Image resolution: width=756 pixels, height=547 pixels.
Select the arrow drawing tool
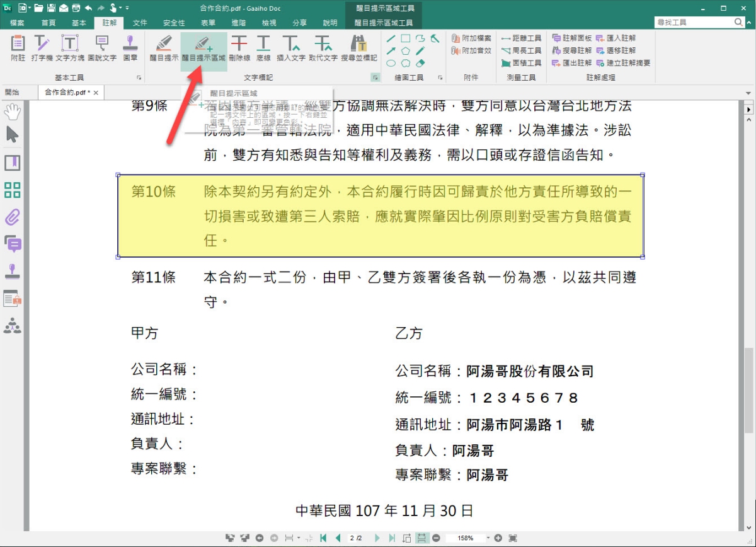(391, 50)
